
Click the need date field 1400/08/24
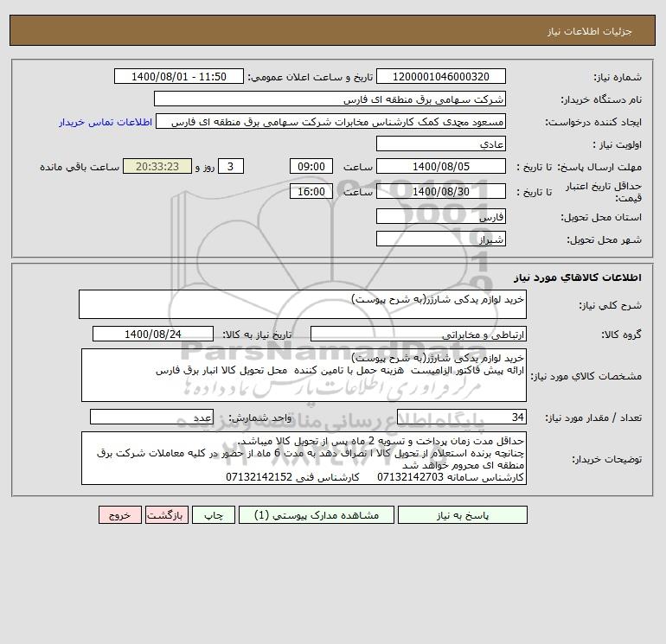tap(153, 334)
